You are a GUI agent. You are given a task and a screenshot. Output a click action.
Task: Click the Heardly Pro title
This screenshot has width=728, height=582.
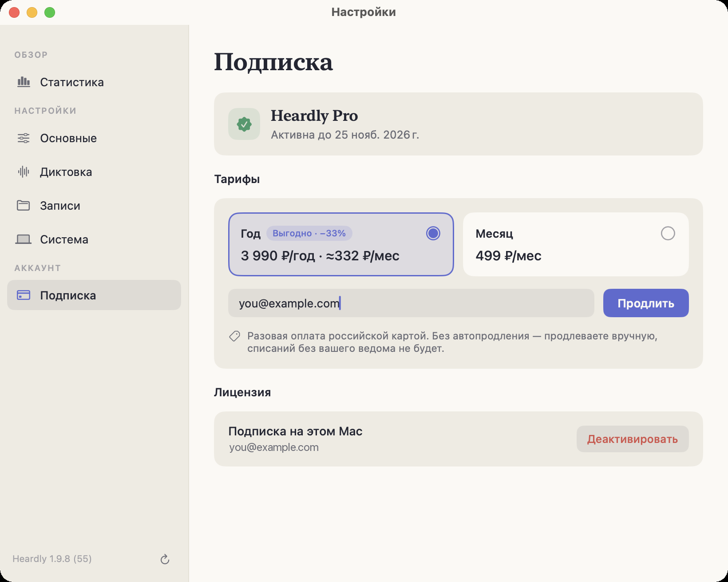pos(314,116)
